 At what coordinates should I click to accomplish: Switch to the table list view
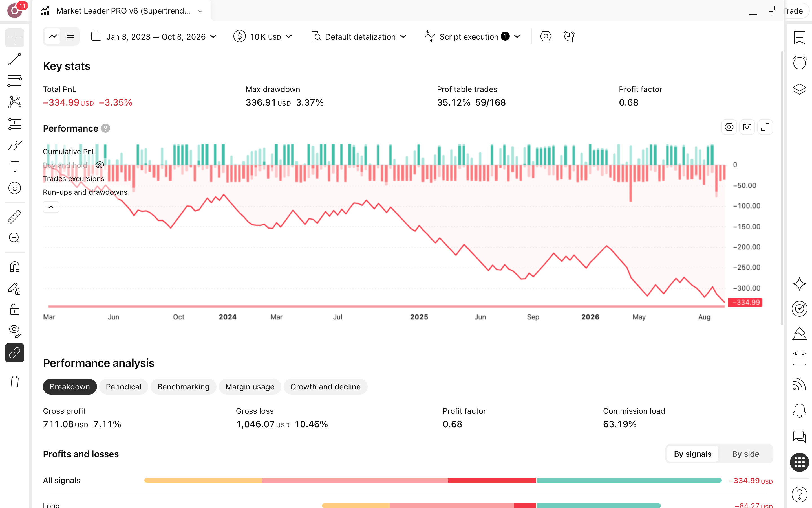[x=70, y=37]
